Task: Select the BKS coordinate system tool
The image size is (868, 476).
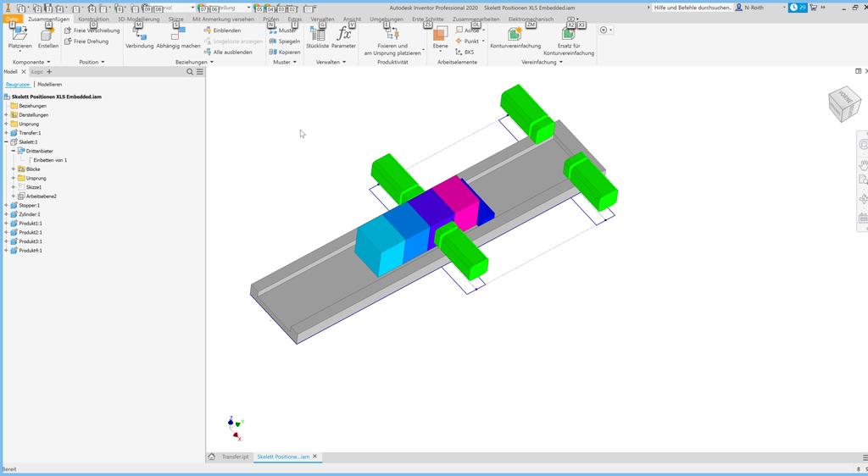Action: pyautogui.click(x=465, y=52)
